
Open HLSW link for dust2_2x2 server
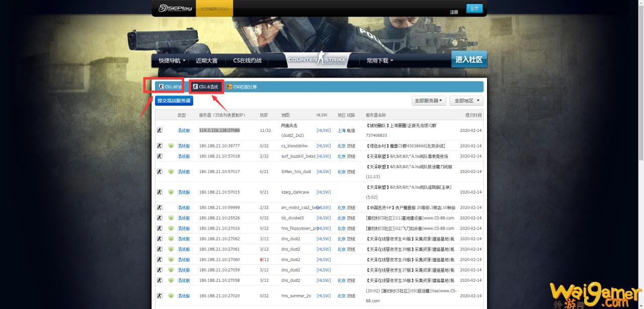tap(324, 130)
